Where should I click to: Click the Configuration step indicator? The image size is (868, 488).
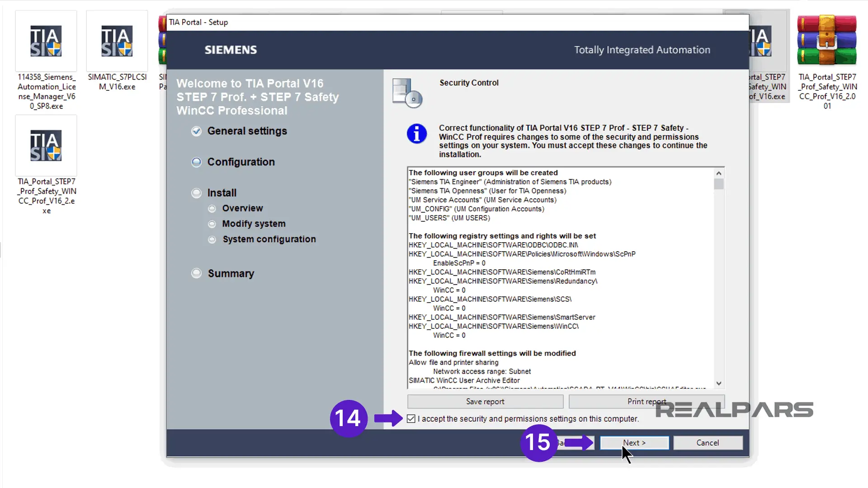[197, 162]
